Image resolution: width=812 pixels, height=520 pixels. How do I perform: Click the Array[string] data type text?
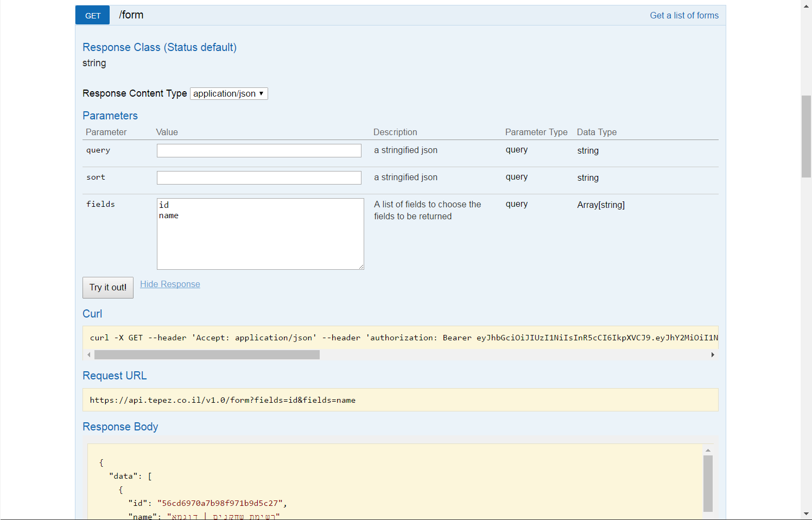(601, 205)
